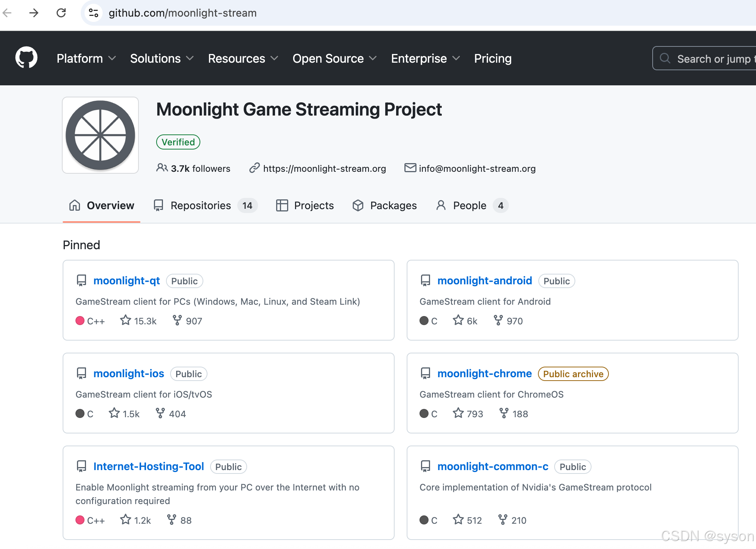
Task: Click the star icon on the moonlight-qt card
Action: (x=125, y=320)
